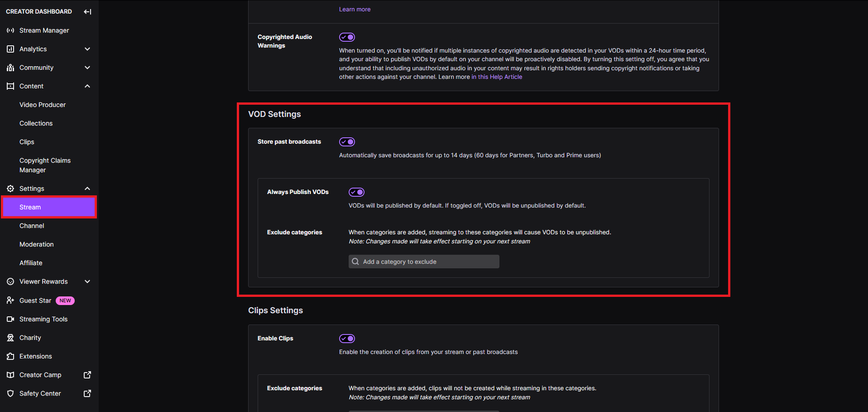868x412 pixels.
Task: Click the Settings gear icon
Action: [10, 189]
